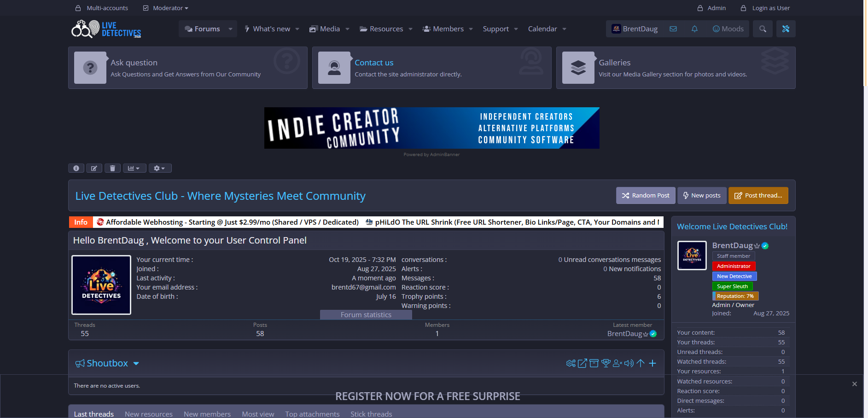Screen dimensions: 868x418
Task: Toggle the shoutbox sound speaker icon
Action: [x=629, y=363]
